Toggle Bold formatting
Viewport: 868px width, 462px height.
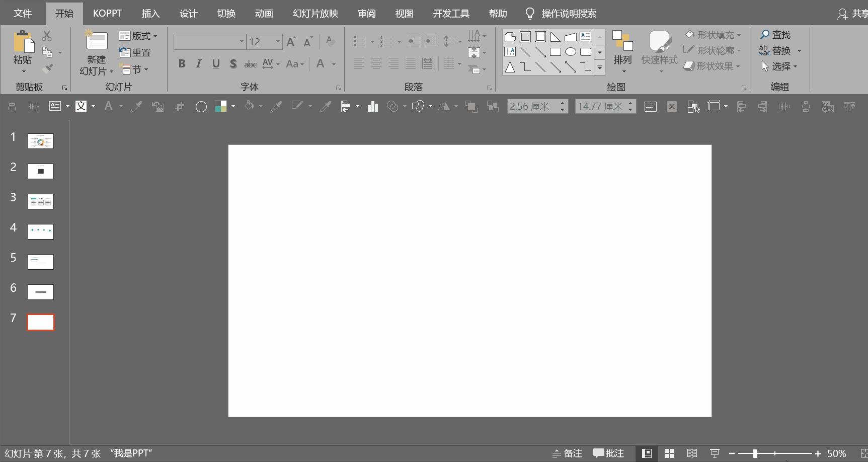[182, 64]
